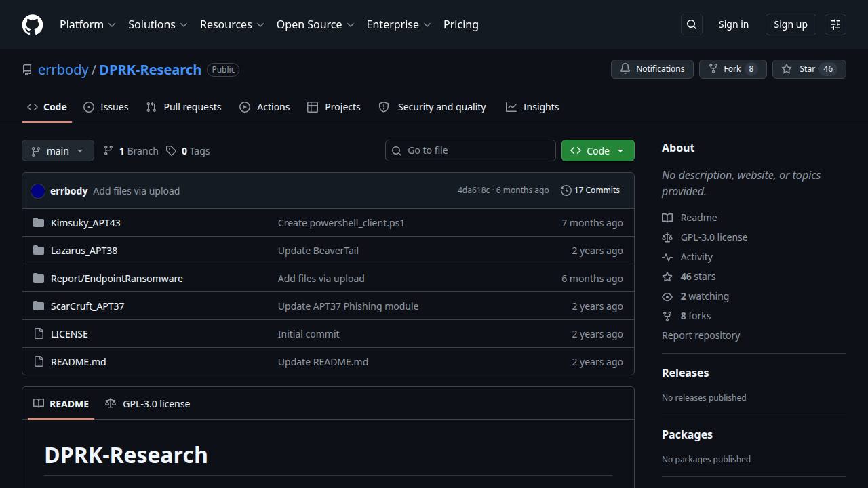The width and height of the screenshot is (868, 488).
Task: Click the fork icon beside 8 forks
Action: point(667,316)
